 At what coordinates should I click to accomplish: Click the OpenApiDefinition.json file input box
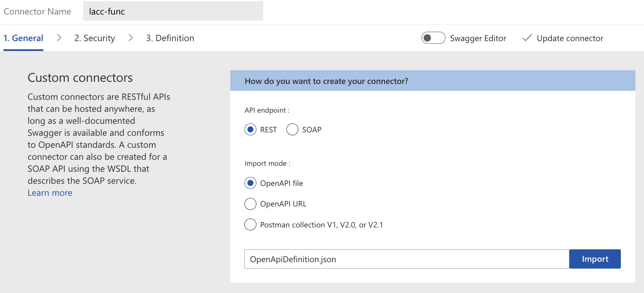pos(406,259)
